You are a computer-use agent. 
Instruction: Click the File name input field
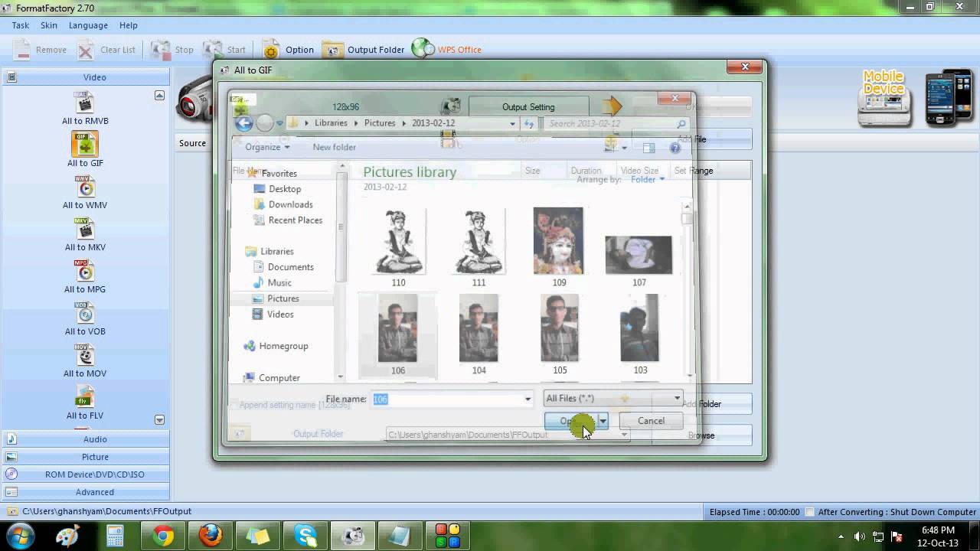pyautogui.click(x=447, y=399)
